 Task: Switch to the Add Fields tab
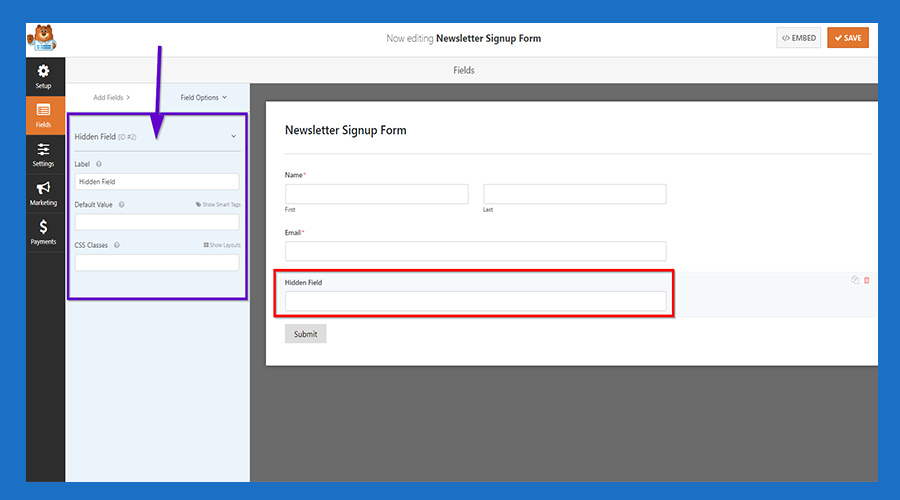[x=111, y=97]
